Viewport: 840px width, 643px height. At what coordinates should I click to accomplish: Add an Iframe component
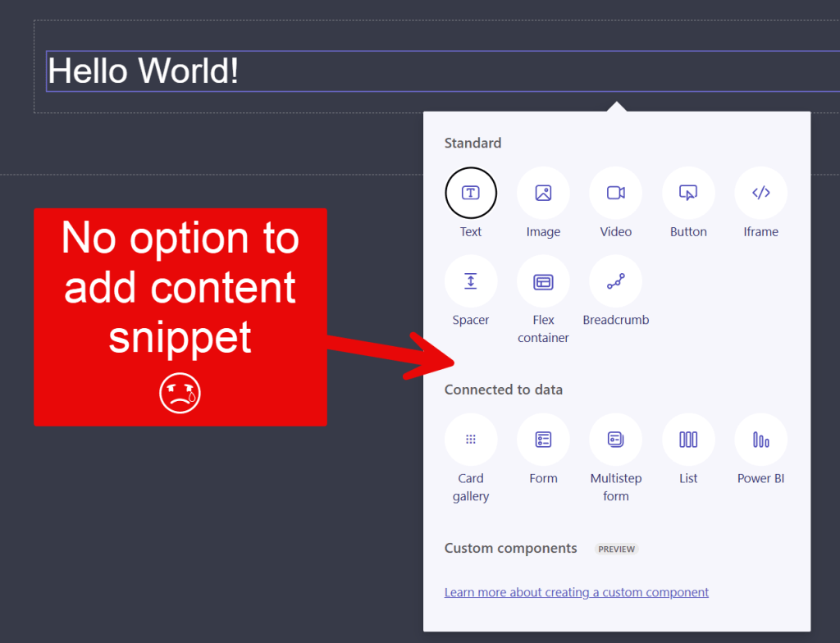tap(760, 194)
